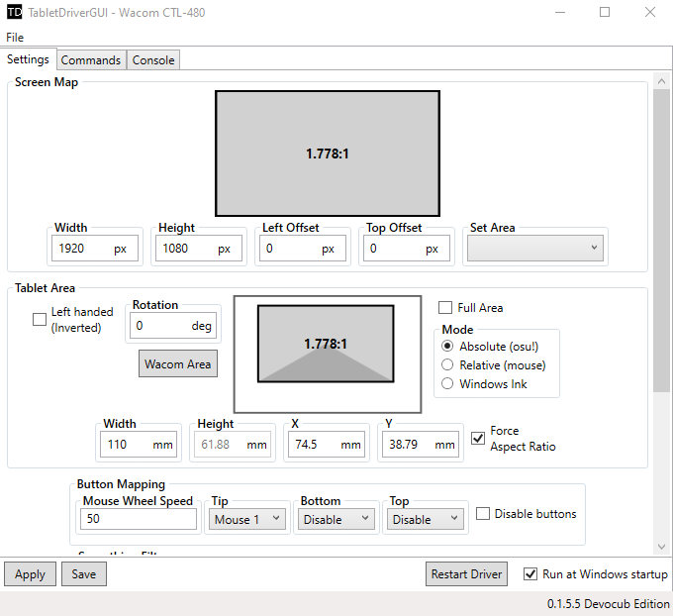Click the Wacom Area button
The image size is (673, 616).
tap(178, 363)
